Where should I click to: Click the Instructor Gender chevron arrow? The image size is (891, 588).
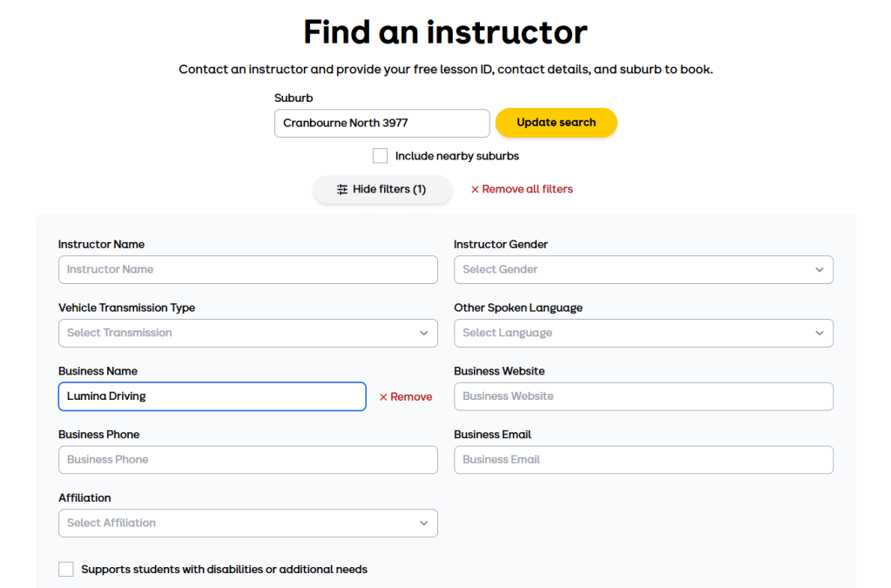click(819, 270)
